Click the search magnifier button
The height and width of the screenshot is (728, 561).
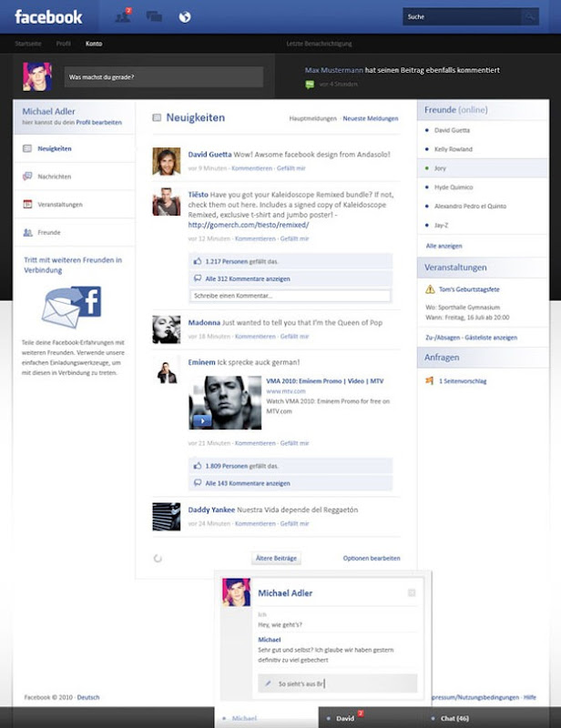[529, 16]
